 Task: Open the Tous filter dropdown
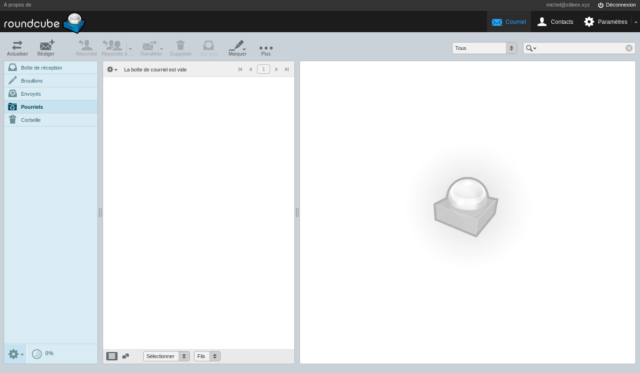click(x=484, y=48)
